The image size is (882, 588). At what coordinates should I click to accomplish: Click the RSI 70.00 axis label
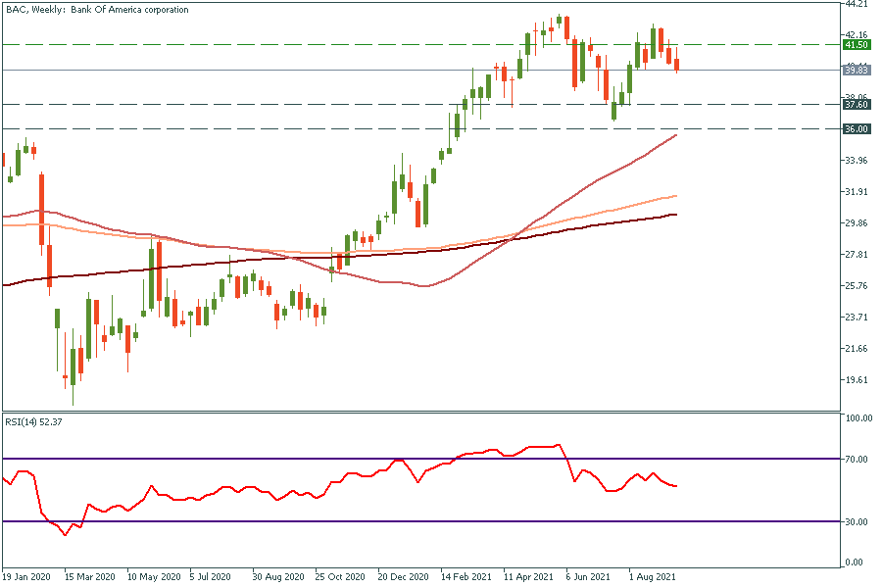(858, 459)
